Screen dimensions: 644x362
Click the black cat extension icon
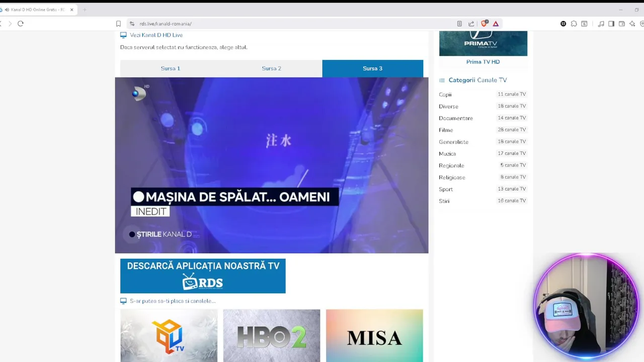click(563, 24)
